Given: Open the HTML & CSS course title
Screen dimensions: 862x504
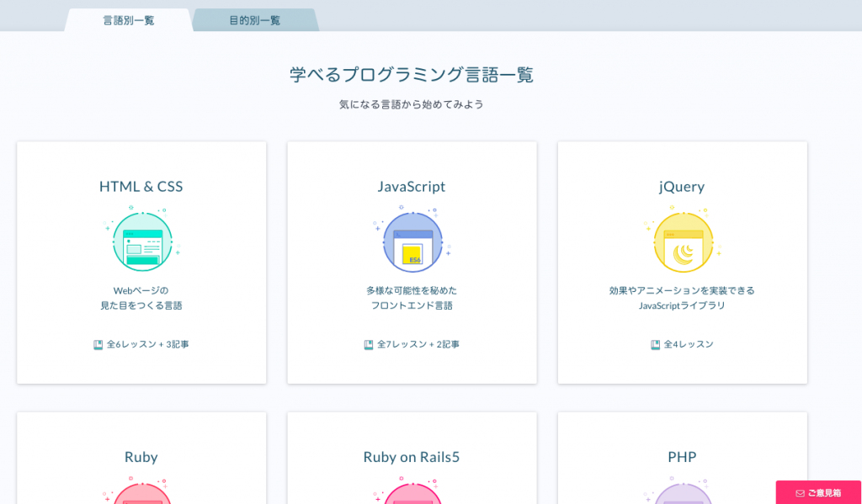Looking at the screenshot, I should 141,186.
